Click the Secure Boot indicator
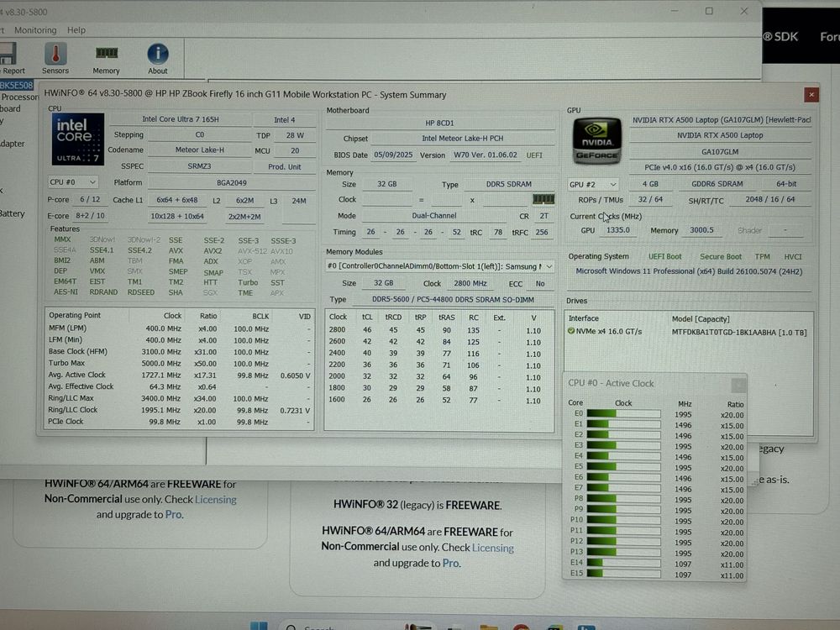Viewport: 840px width, 630px height. click(721, 256)
